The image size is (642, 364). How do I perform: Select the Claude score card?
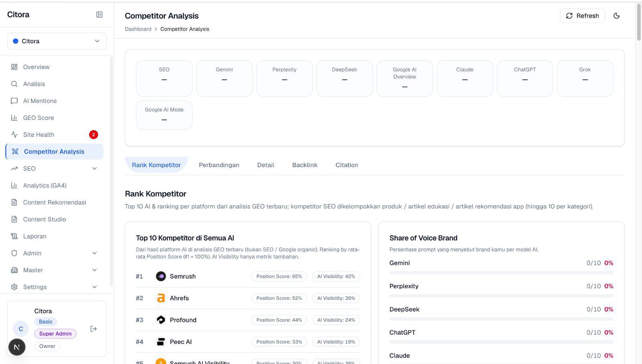point(465,78)
